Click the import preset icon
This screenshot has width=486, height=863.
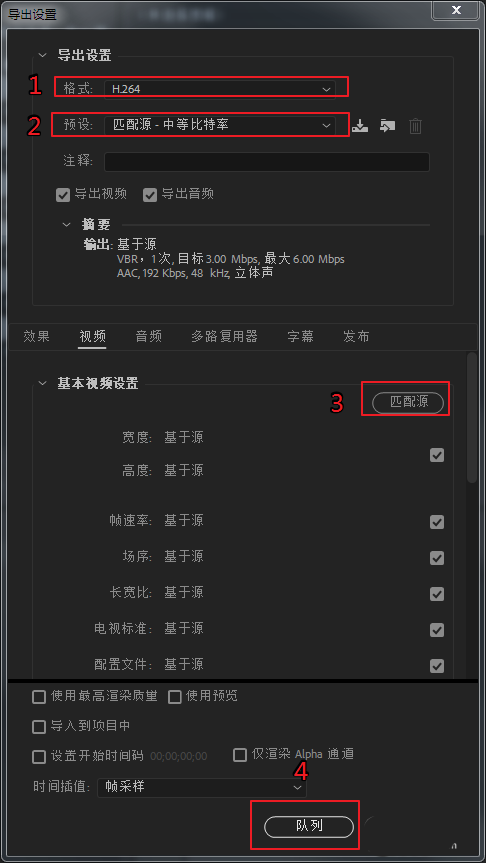[x=387, y=126]
